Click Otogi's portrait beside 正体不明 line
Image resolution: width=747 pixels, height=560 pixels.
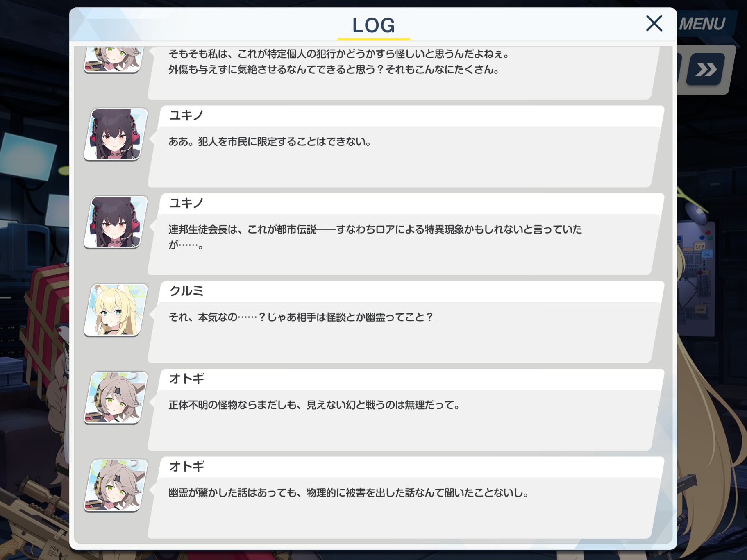coord(116,398)
